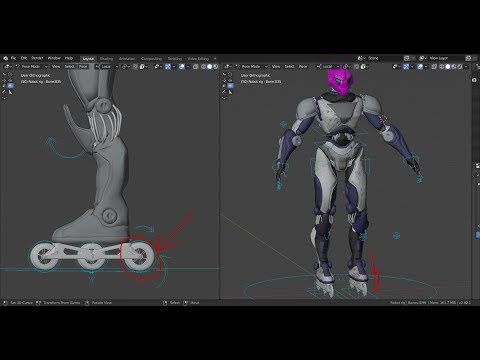Open the Window menu
Screen dimensions: 480x360
54,58
